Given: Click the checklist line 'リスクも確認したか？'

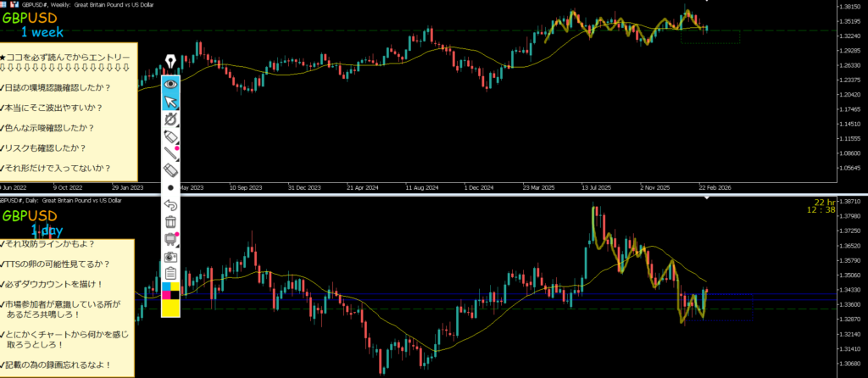Looking at the screenshot, I should click(x=43, y=148).
